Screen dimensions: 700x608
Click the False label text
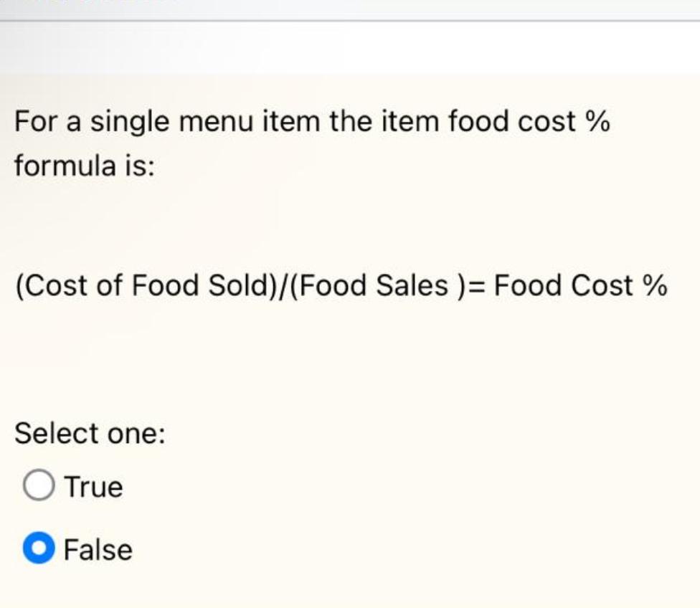(x=98, y=549)
